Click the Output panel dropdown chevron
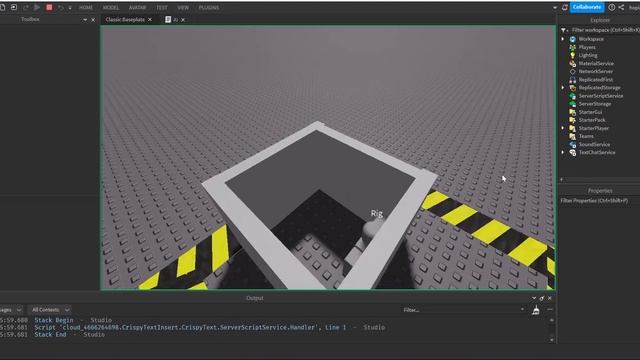Screen dimensions: 640x360 (x=534, y=298)
